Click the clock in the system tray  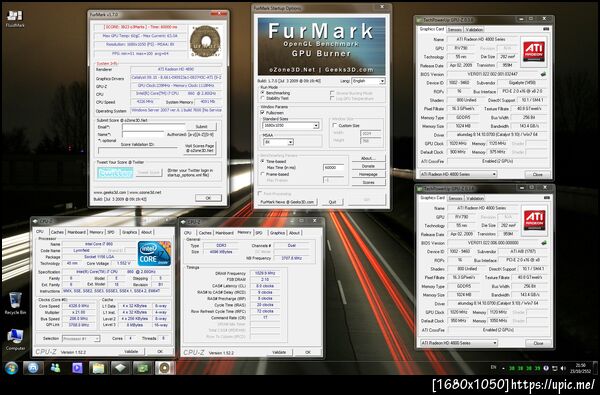pos(580,368)
